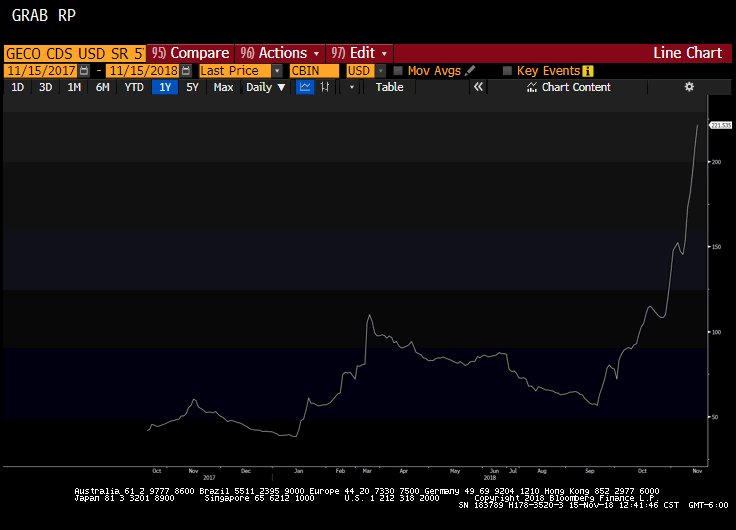Click the Key Events info icon

click(588, 71)
